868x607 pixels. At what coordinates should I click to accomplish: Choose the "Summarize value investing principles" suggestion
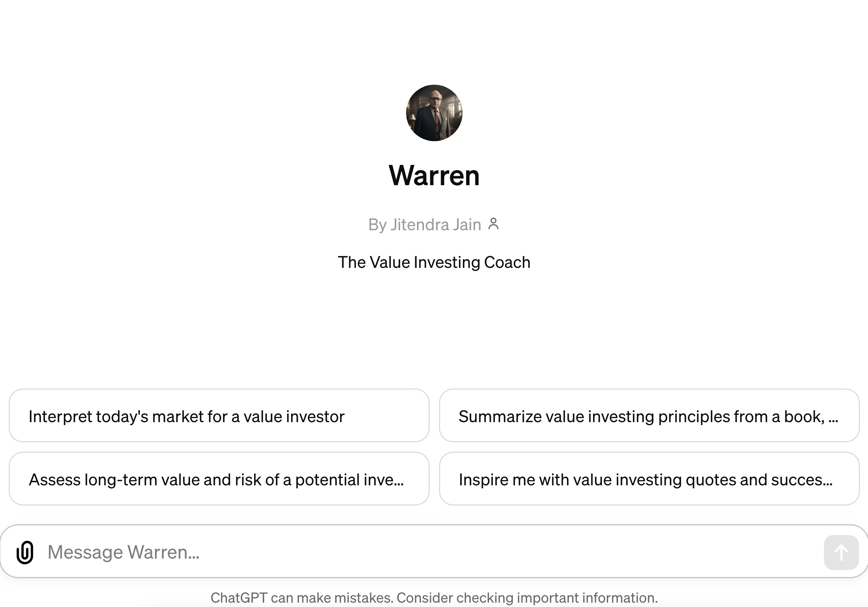[649, 416]
